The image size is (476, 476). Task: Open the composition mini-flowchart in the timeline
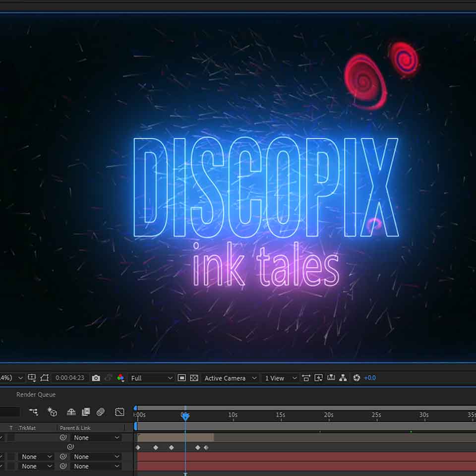[33, 412]
